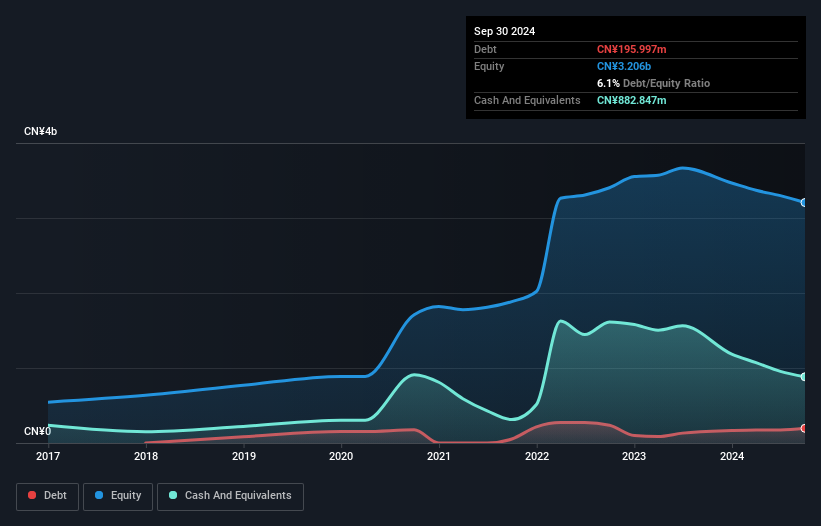Click the Sep 30 2024 tooltip date
The width and height of the screenshot is (821, 526).
tap(504, 31)
